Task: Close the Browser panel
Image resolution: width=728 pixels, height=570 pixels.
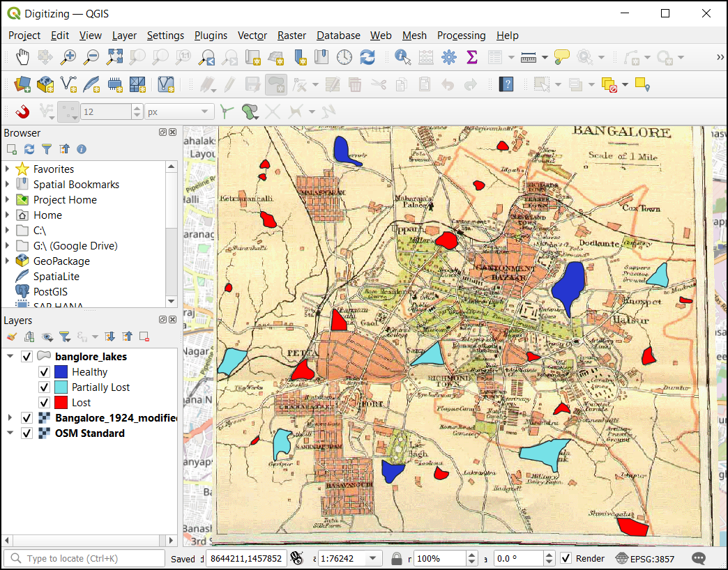Action: coord(173,132)
